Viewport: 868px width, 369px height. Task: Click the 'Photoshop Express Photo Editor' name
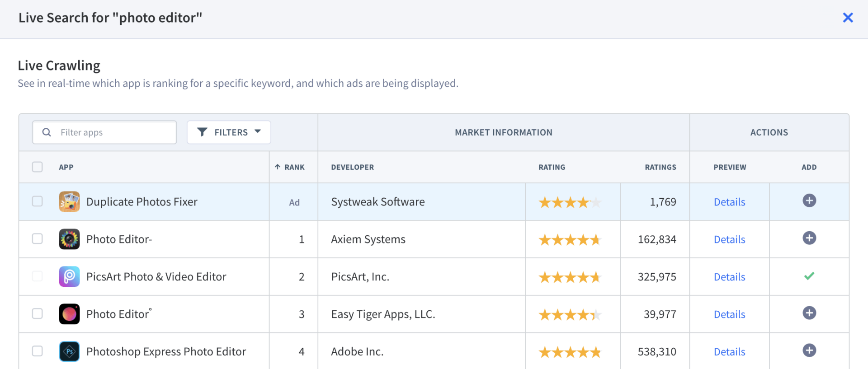coord(166,352)
